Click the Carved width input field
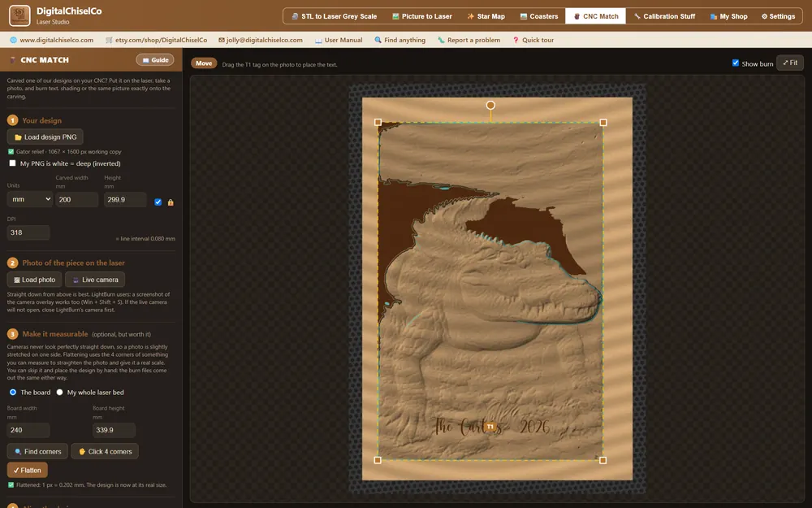 [x=76, y=200]
